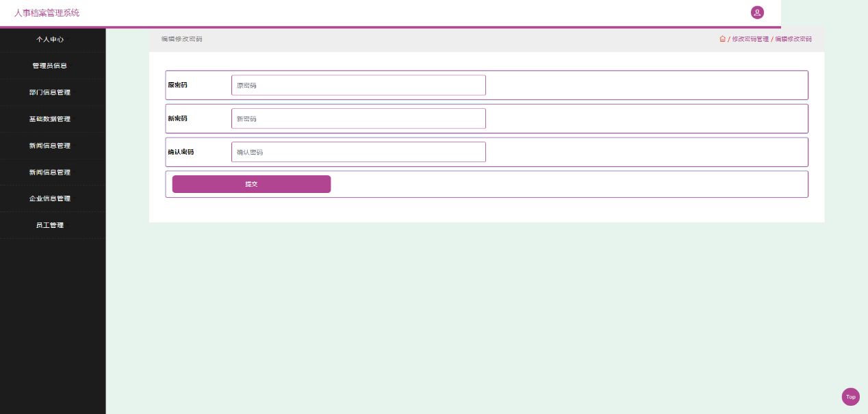This screenshot has height=414, width=868.
Task: Click 编辑修改密码 breadcrumb link
Action: (793, 39)
